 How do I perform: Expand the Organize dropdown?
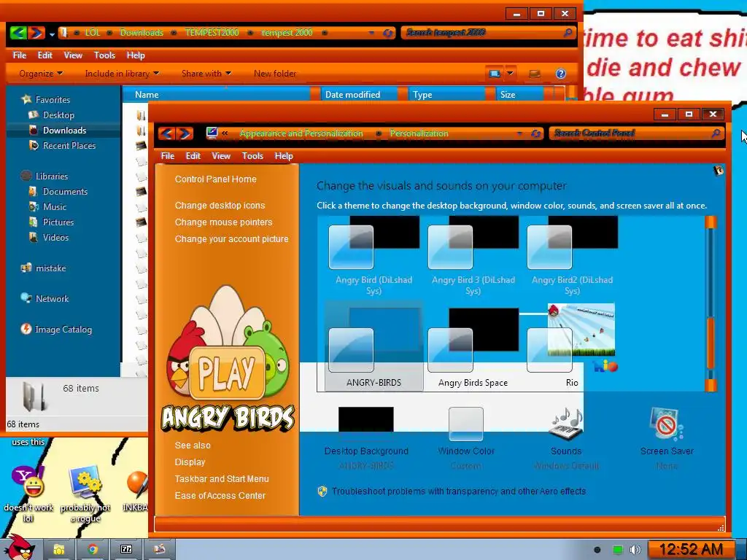click(41, 74)
